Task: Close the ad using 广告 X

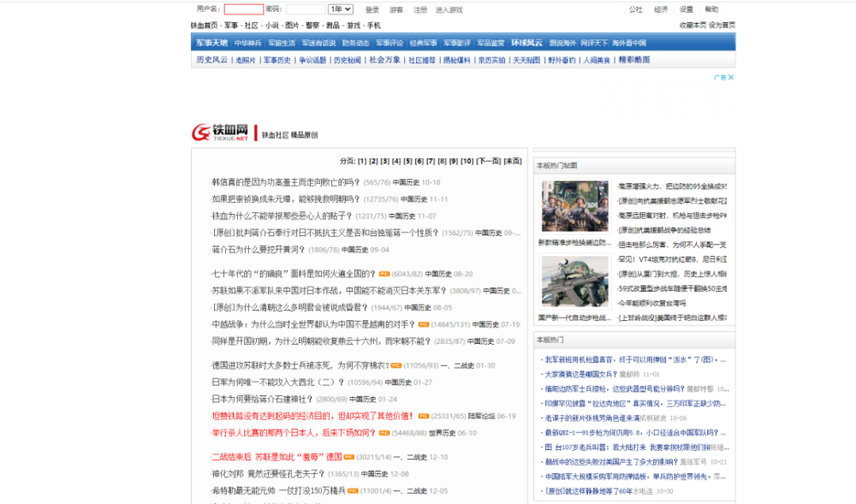Action: 724,77
